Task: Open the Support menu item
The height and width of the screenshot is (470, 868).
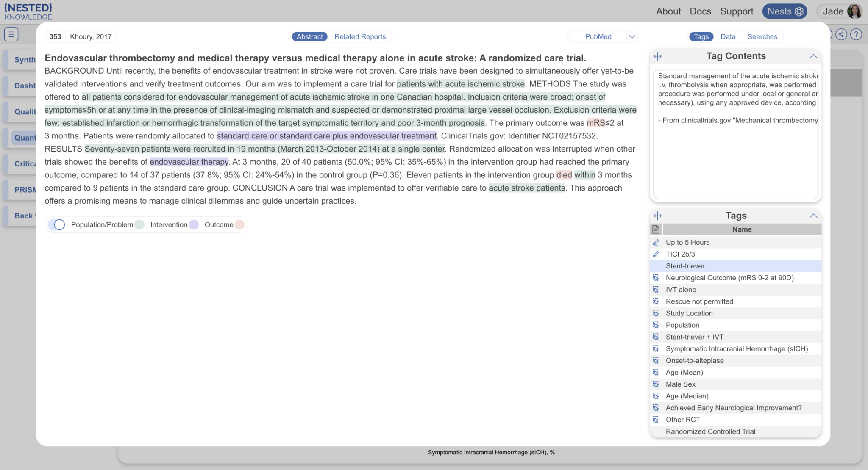Action: (737, 11)
